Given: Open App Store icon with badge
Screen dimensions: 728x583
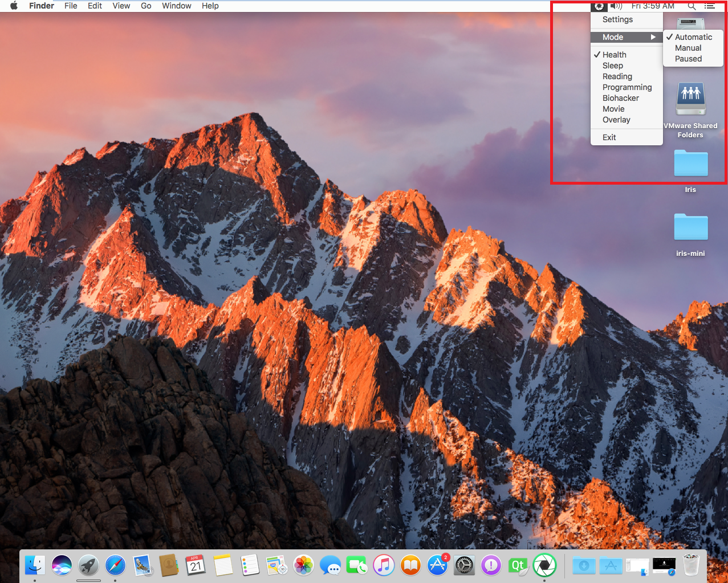Looking at the screenshot, I should 438,565.
